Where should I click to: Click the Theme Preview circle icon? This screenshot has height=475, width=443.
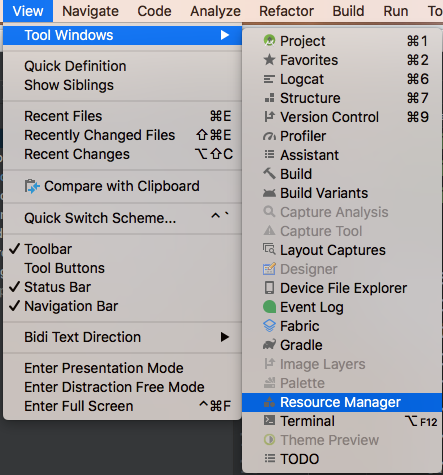pyautogui.click(x=269, y=440)
